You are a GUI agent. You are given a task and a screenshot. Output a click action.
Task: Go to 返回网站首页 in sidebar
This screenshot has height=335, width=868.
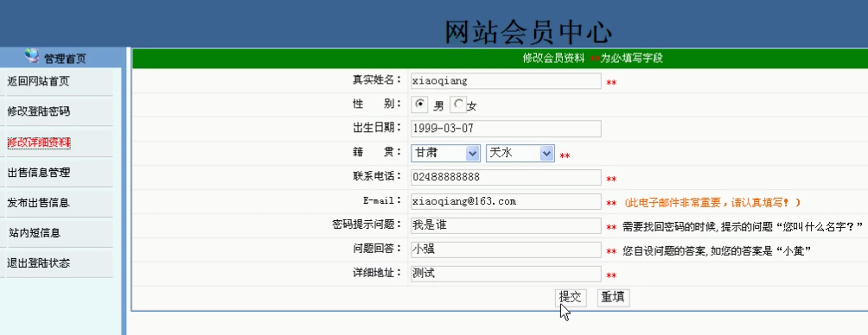38,82
